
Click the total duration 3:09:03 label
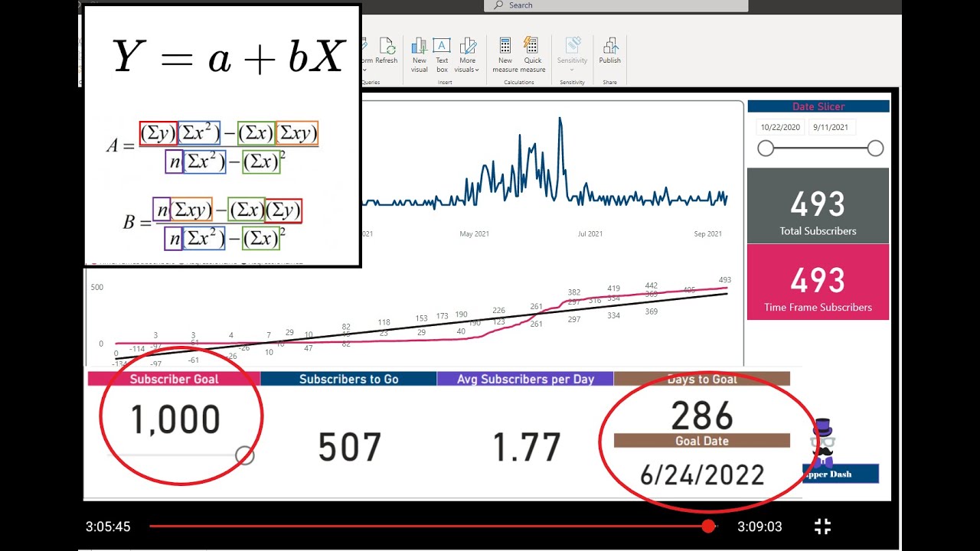pos(759,527)
